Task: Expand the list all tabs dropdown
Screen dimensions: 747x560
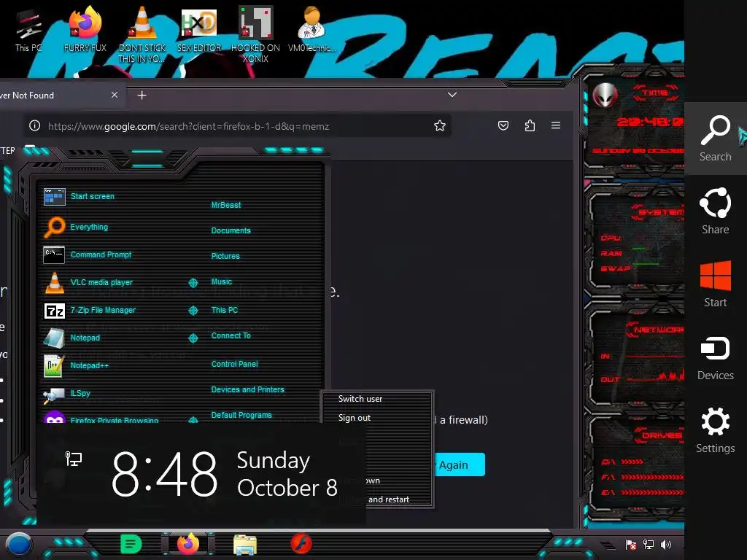Action: coord(452,95)
